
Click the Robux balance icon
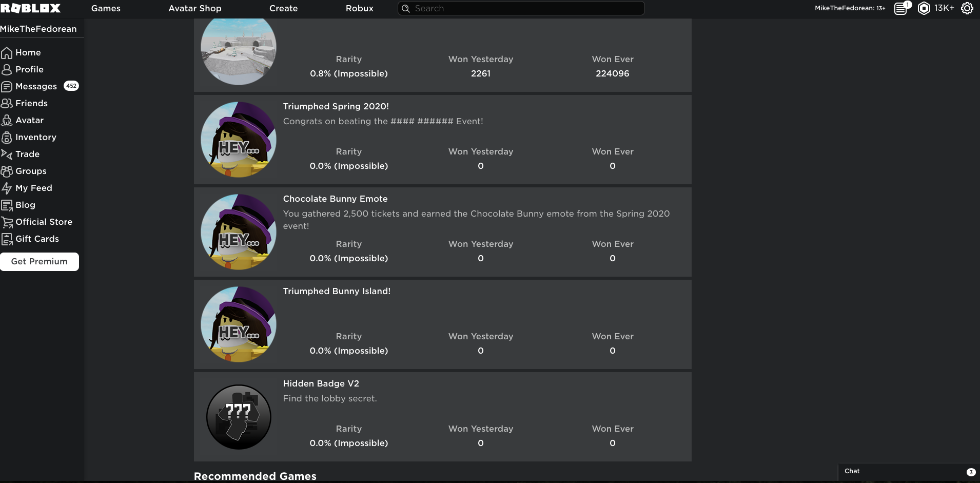pos(924,8)
